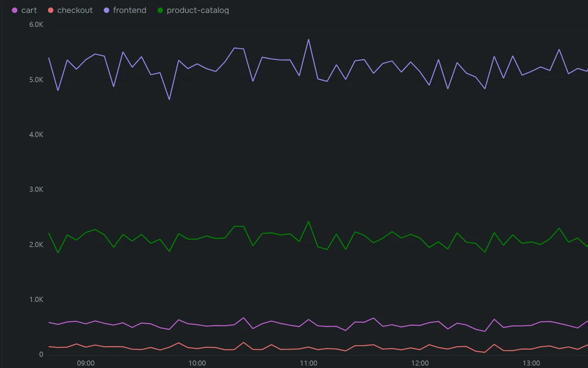This screenshot has height=368, width=588.
Task: Toggle the cart series in the legend
Action: coord(24,10)
